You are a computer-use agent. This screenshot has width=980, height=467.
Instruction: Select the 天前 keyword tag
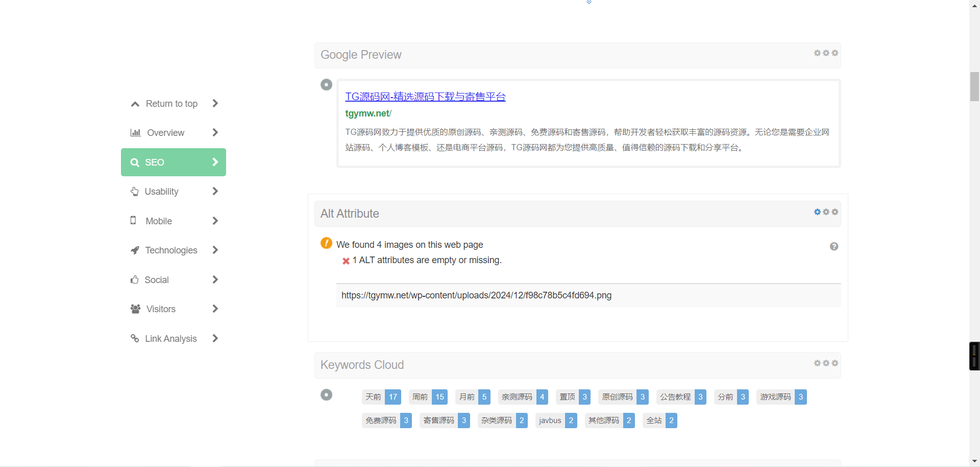point(373,397)
